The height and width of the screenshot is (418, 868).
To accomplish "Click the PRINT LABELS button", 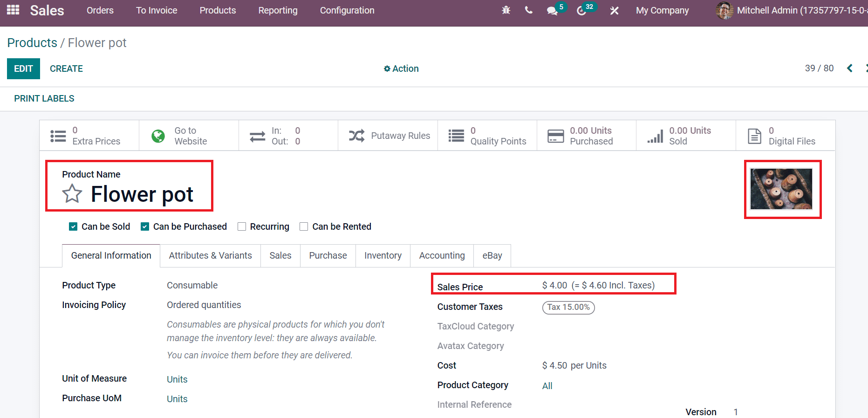I will point(44,98).
